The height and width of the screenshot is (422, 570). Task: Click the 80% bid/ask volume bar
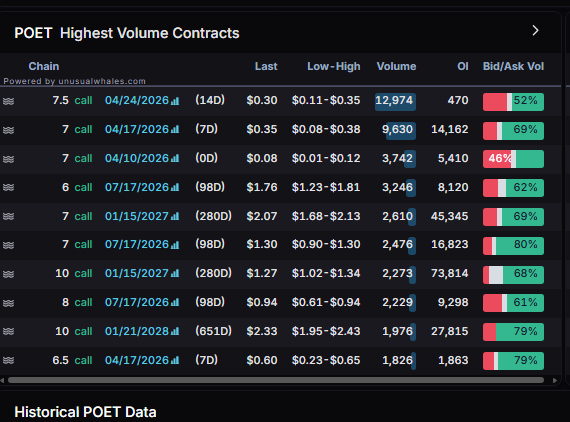[513, 246]
